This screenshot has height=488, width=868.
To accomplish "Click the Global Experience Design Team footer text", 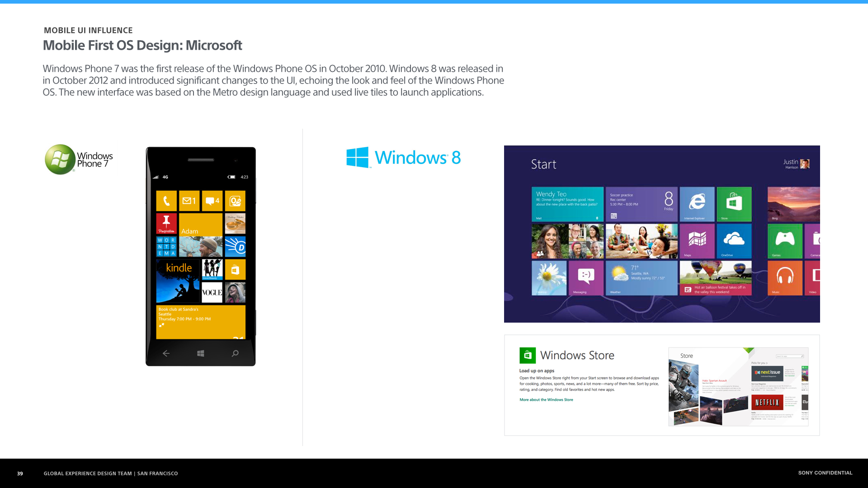I will click(x=111, y=474).
